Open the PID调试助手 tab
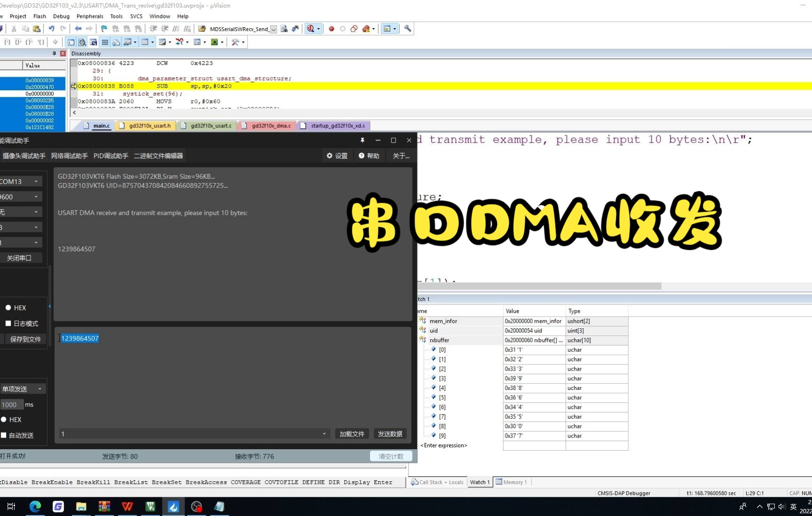812x516 pixels. (111, 156)
